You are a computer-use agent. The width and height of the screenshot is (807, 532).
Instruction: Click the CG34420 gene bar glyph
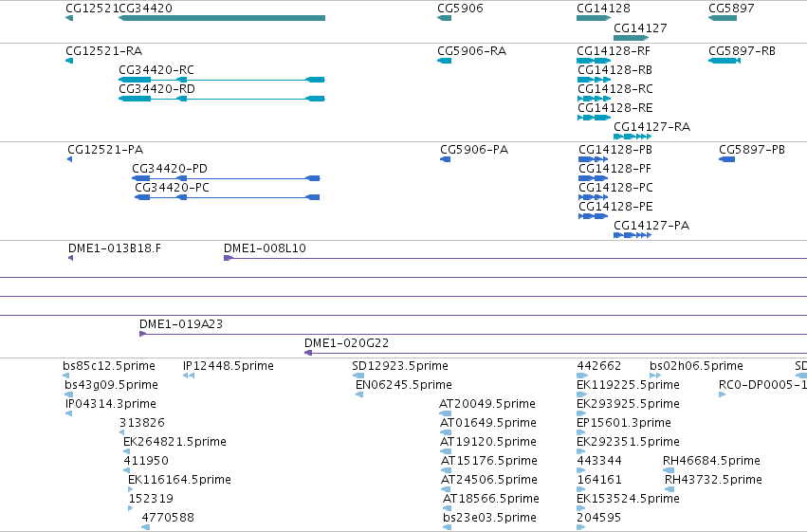pyautogui.click(x=222, y=18)
